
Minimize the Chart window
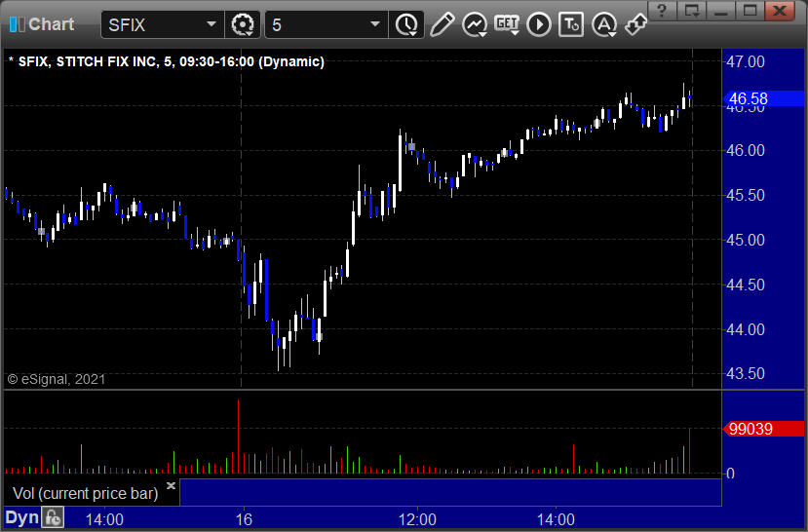coord(720,11)
